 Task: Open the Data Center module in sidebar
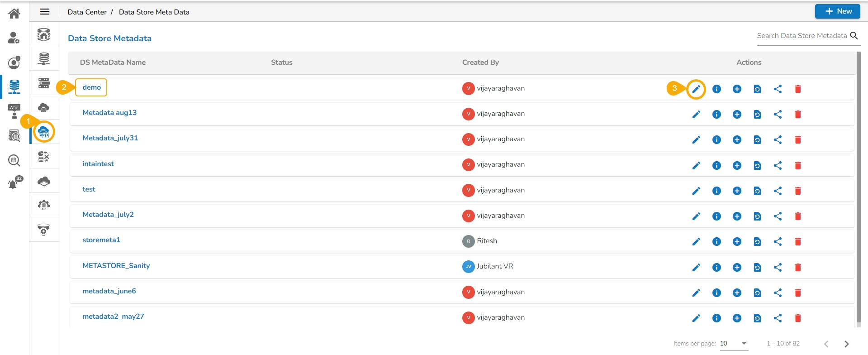coord(14,86)
